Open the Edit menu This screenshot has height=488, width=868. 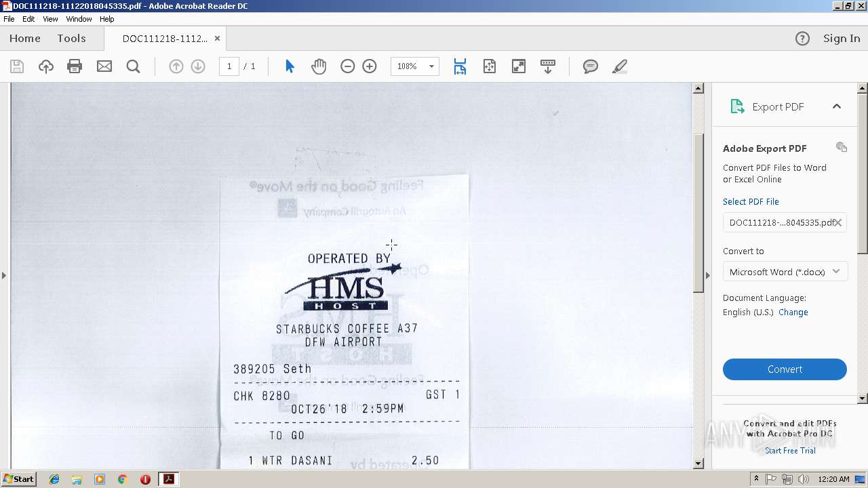pyautogui.click(x=28, y=19)
